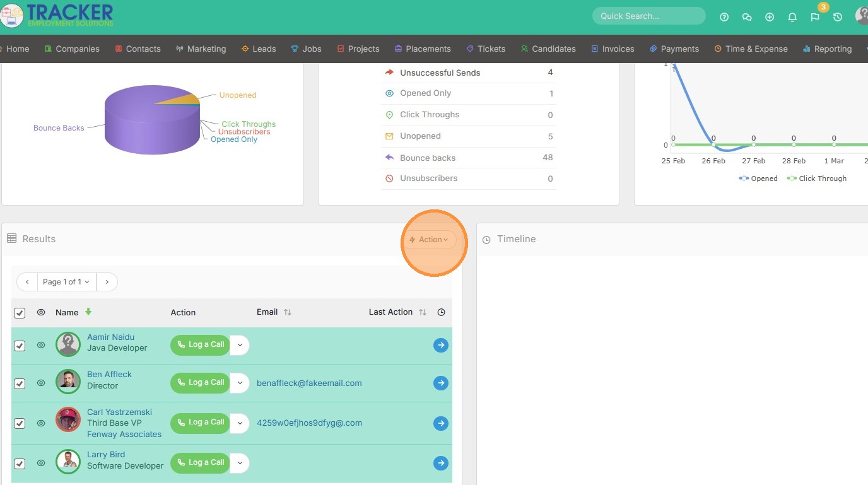
Task: Toggle the eye icon for Carl Yastrzemski
Action: pos(41,423)
